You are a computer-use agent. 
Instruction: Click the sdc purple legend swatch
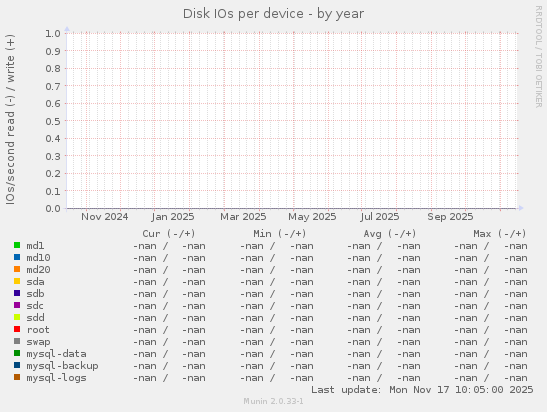(x=17, y=305)
